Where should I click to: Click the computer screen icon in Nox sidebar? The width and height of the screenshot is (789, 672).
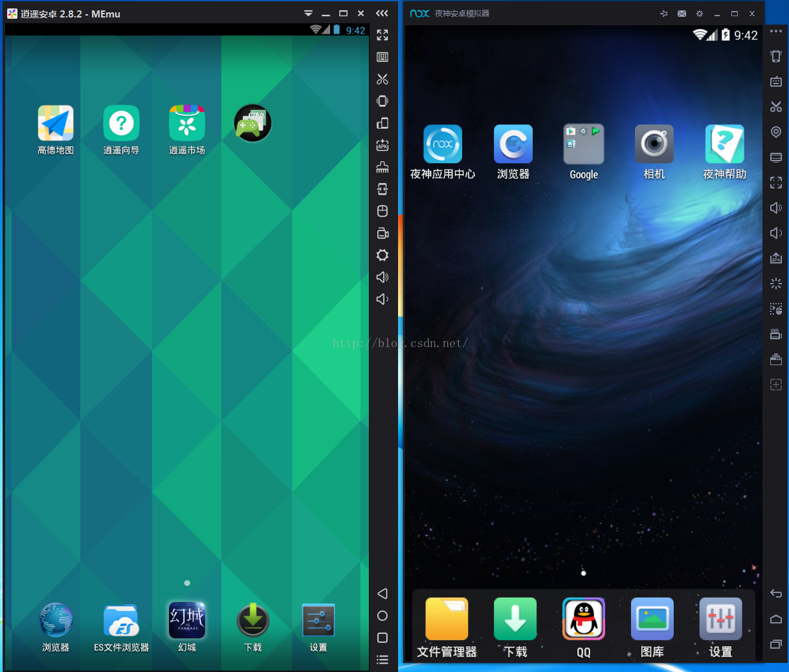[x=776, y=157]
